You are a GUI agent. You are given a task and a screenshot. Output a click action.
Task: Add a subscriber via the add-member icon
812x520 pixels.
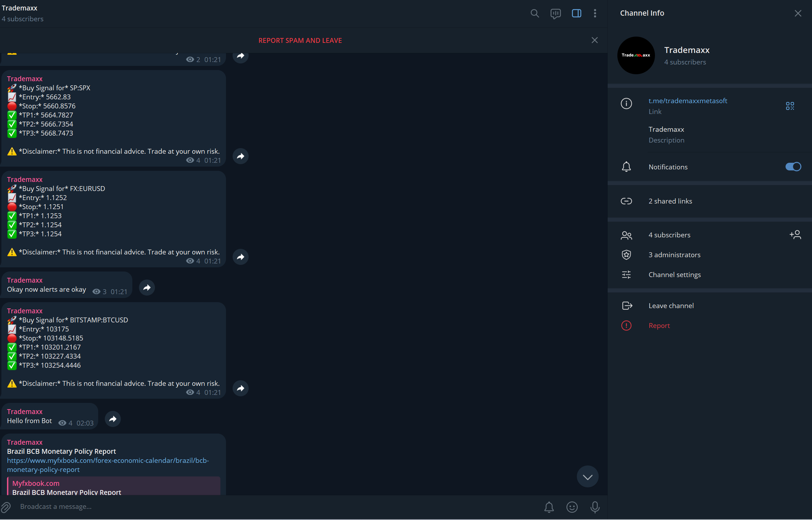[x=796, y=235]
